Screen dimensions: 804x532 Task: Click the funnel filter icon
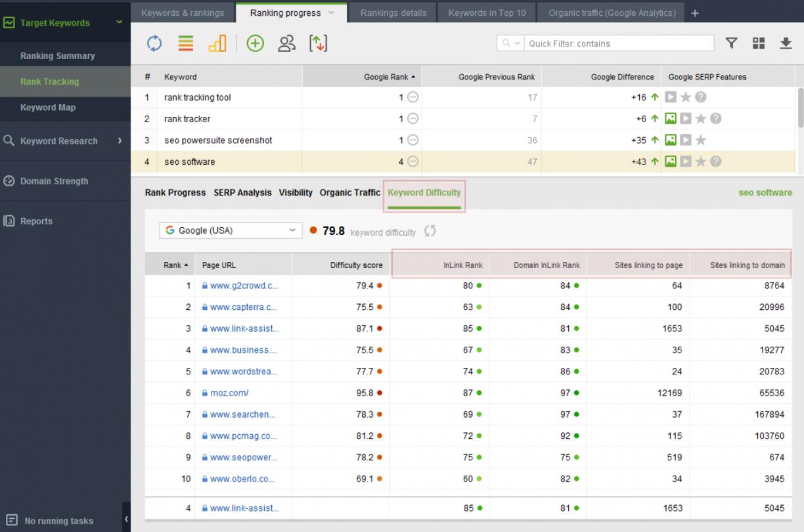(731, 43)
